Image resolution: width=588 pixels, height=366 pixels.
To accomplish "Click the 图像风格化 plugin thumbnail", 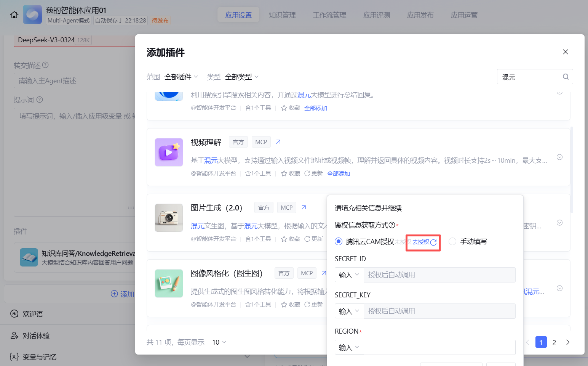I will tap(169, 284).
